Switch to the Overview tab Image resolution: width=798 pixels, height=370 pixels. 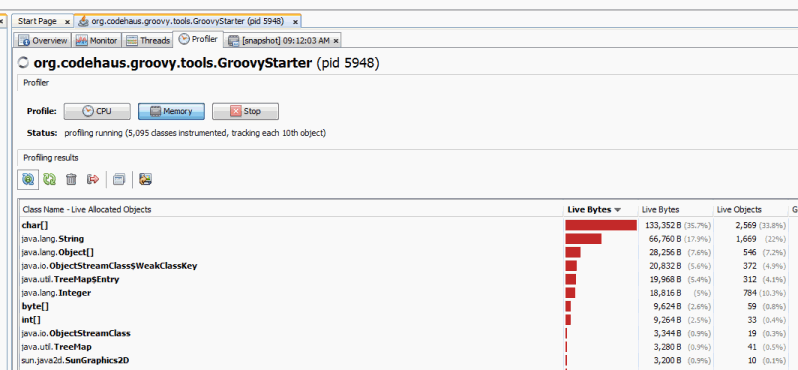[43, 41]
